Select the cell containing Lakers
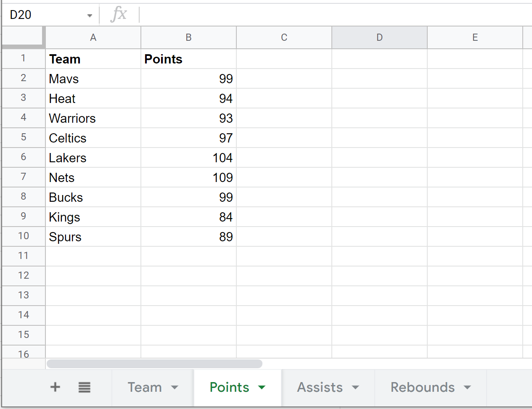The image size is (532, 409). pyautogui.click(x=93, y=158)
